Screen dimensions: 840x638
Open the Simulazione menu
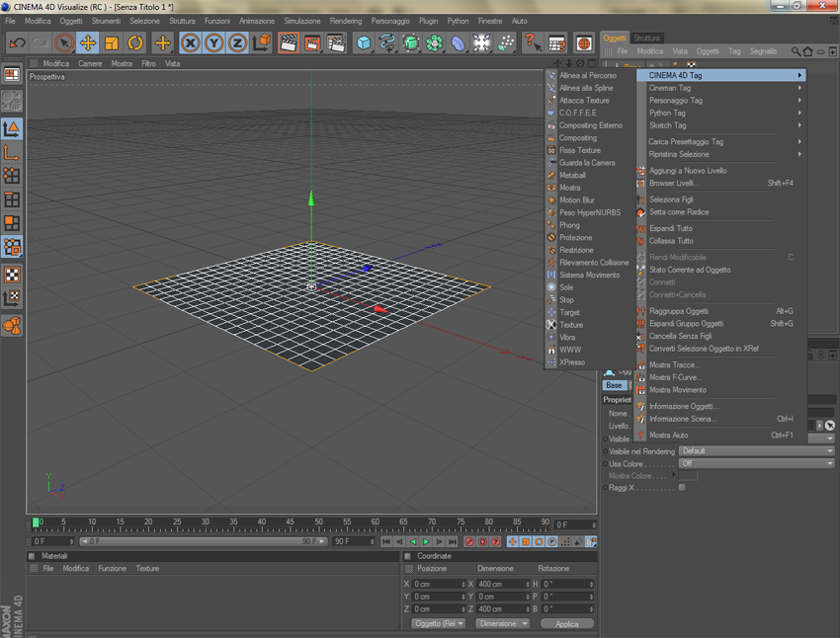click(x=301, y=21)
